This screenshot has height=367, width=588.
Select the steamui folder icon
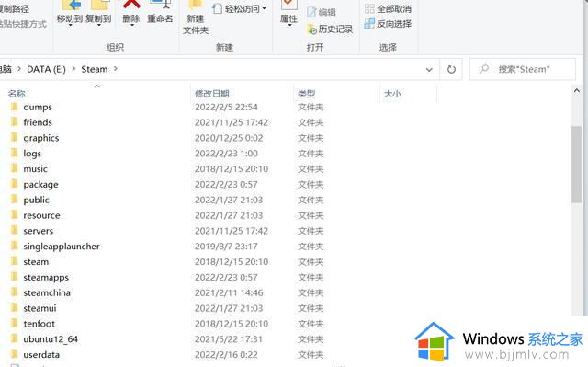(x=15, y=308)
